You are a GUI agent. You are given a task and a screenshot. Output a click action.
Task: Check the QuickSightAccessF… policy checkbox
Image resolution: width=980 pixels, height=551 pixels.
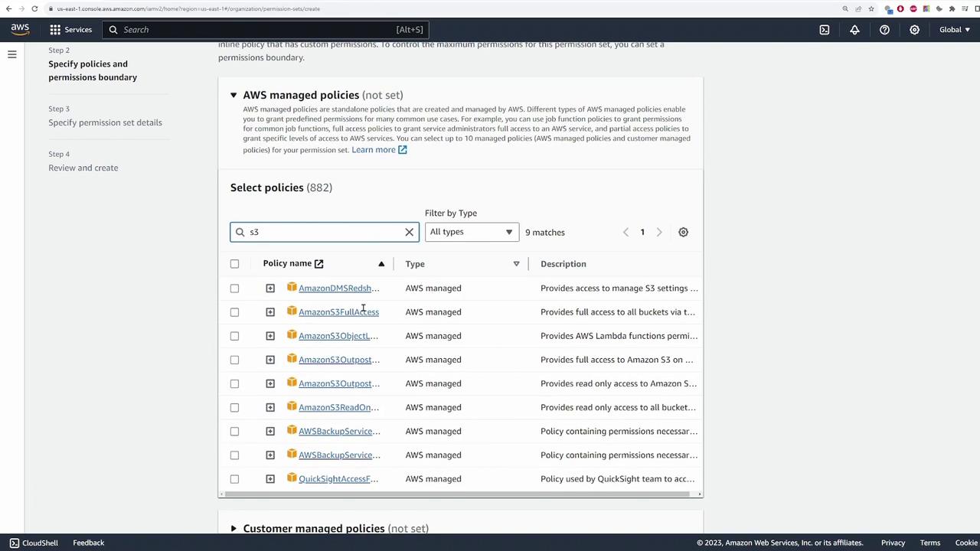pos(234,479)
